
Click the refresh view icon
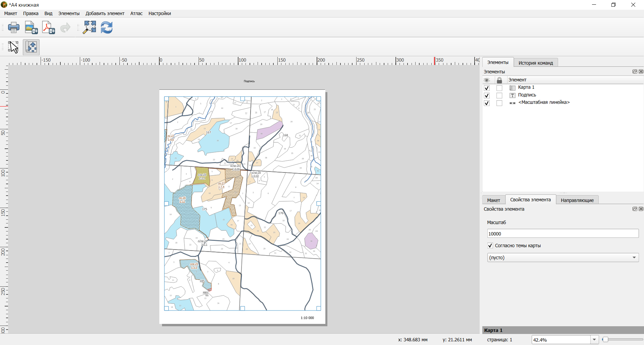point(107,27)
